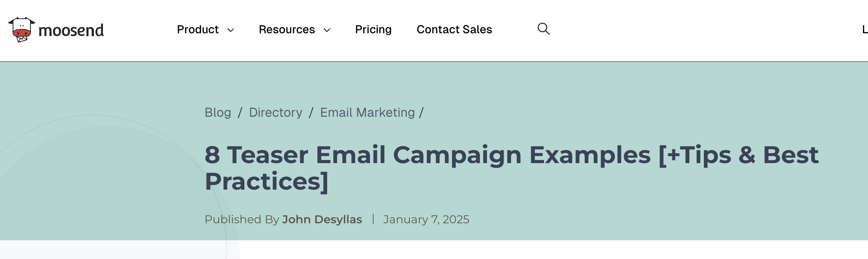
Task: Open the Product menu
Action: (x=198, y=29)
